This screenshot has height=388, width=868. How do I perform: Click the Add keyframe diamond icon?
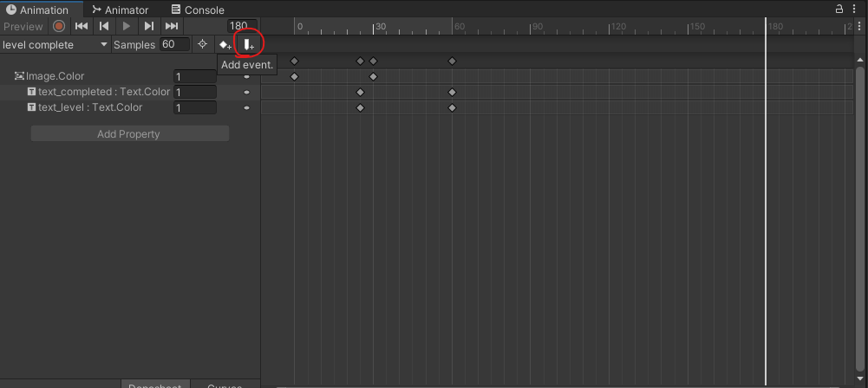225,45
